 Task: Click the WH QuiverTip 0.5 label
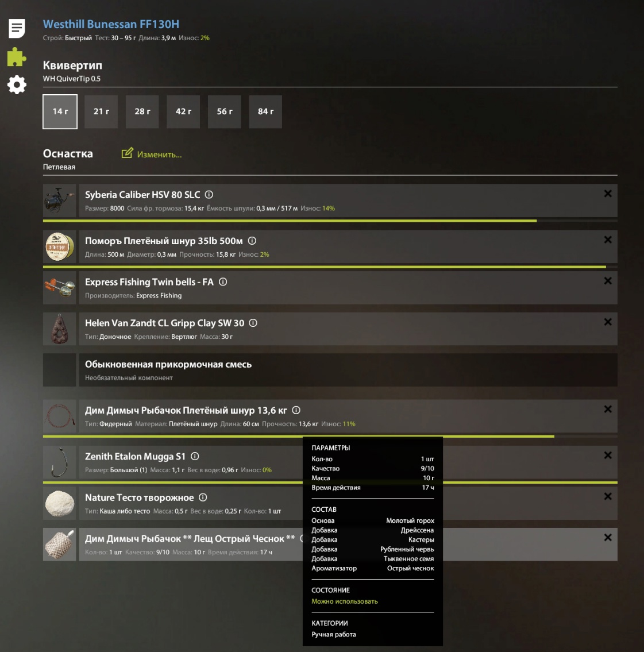click(71, 79)
